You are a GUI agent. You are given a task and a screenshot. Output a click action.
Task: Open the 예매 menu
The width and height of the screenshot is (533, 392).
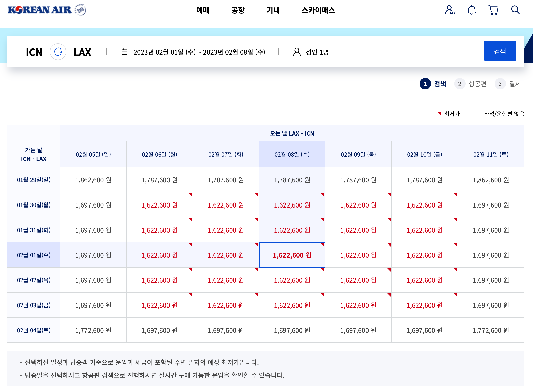(x=203, y=10)
